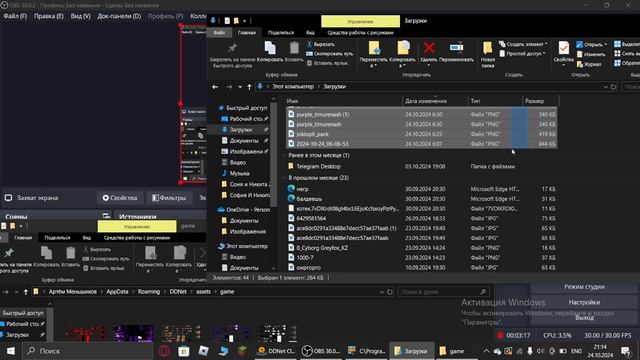The height and width of the screenshot is (360, 640).
Task: Click the microphone icon in system tray
Action: (530, 351)
